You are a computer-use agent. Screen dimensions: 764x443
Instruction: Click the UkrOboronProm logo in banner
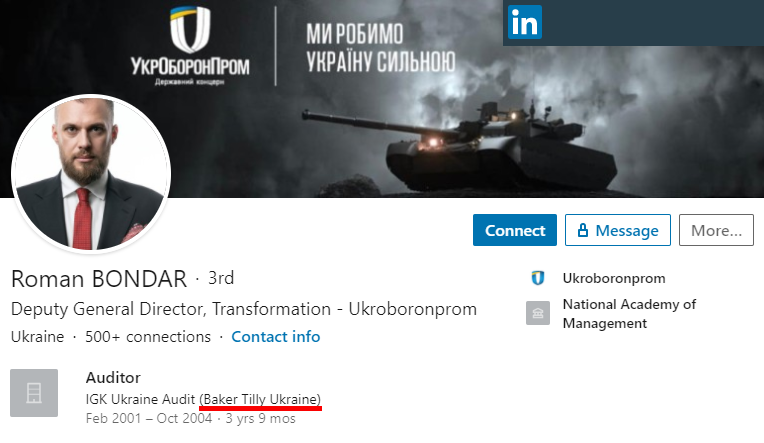(190, 46)
